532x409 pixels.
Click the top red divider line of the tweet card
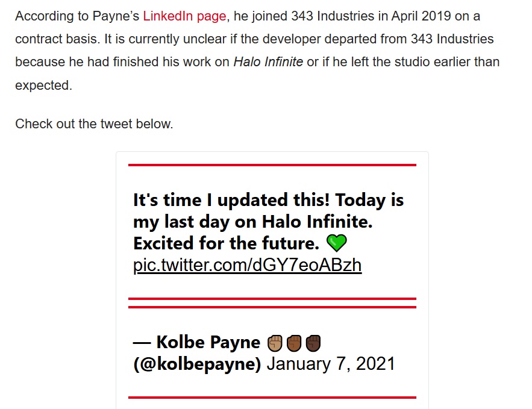tap(272, 165)
